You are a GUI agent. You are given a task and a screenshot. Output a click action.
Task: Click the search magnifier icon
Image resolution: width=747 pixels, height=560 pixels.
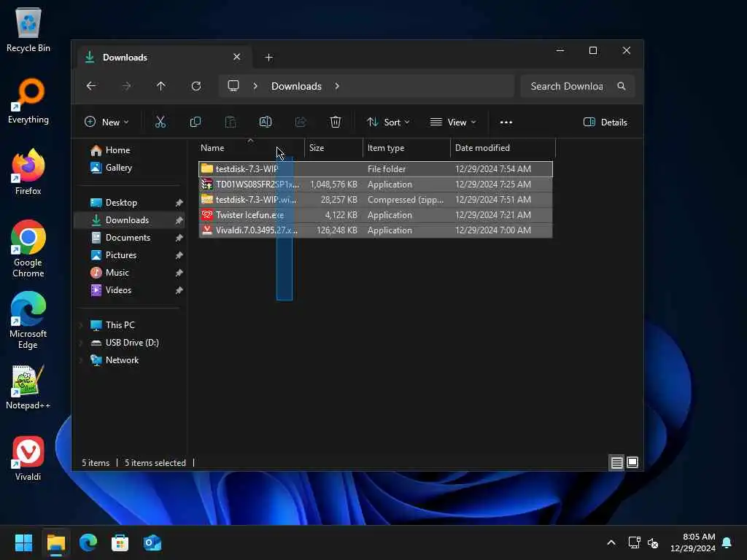[x=622, y=86]
